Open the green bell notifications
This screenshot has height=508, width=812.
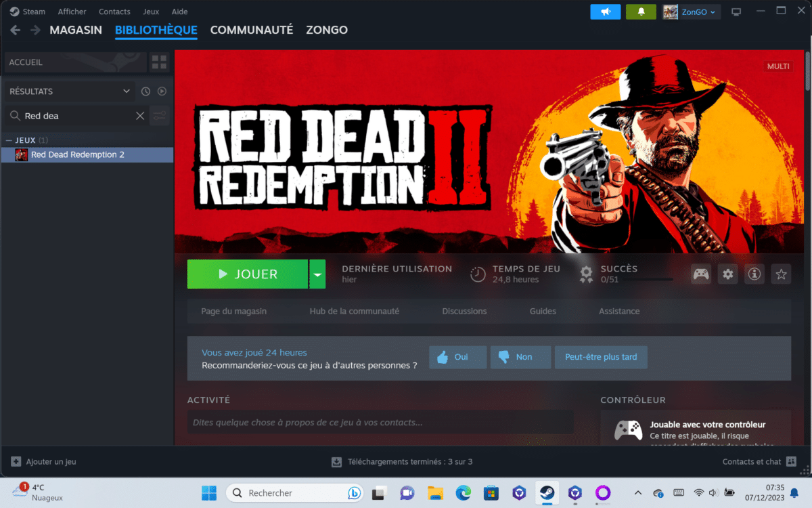641,12
